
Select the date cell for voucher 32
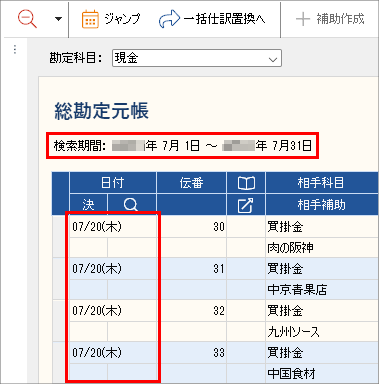pos(113,311)
